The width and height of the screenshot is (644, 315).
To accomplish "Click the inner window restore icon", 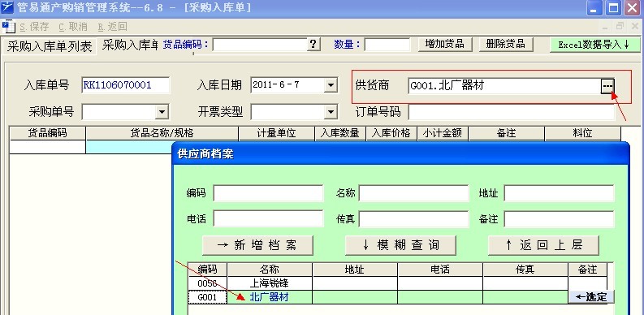I will click(620, 27).
